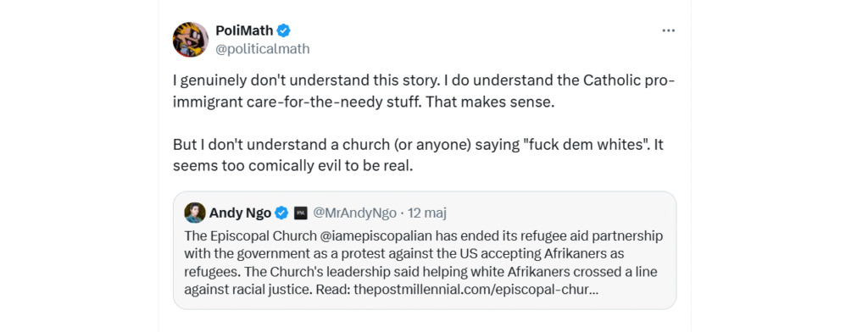Open the @politicalmath handle
Viewport: 868px width, 332px height.
click(x=263, y=48)
